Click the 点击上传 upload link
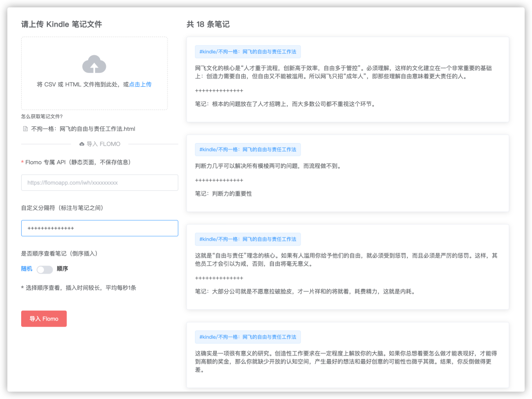The width and height of the screenshot is (532, 399). (140, 84)
